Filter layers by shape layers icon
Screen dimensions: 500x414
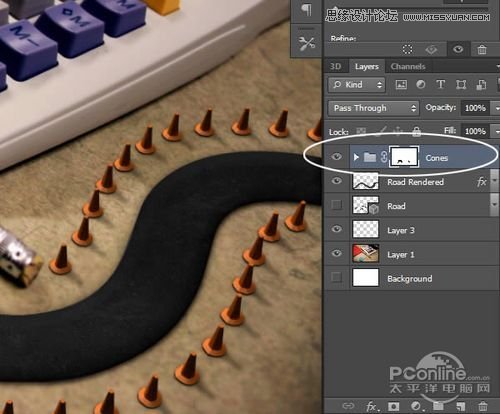(461, 85)
